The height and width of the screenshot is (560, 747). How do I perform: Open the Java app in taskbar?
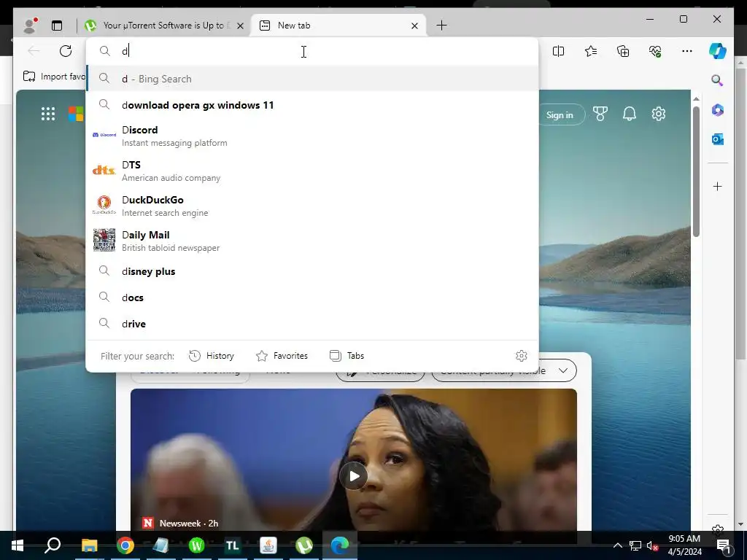(268, 545)
